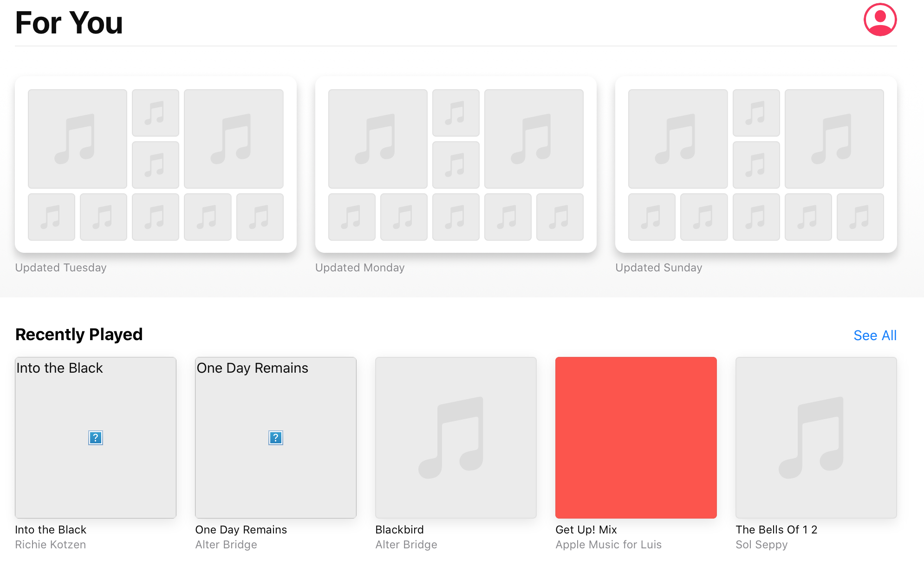Screen dimensions: 924x566
Task: Click Apple Music for Luis subtitle
Action: pyautogui.click(x=608, y=544)
